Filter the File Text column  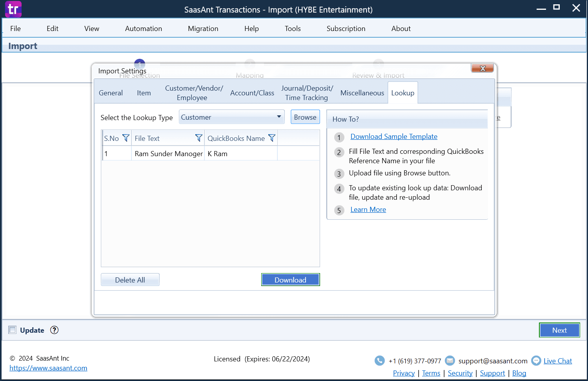[x=199, y=138]
